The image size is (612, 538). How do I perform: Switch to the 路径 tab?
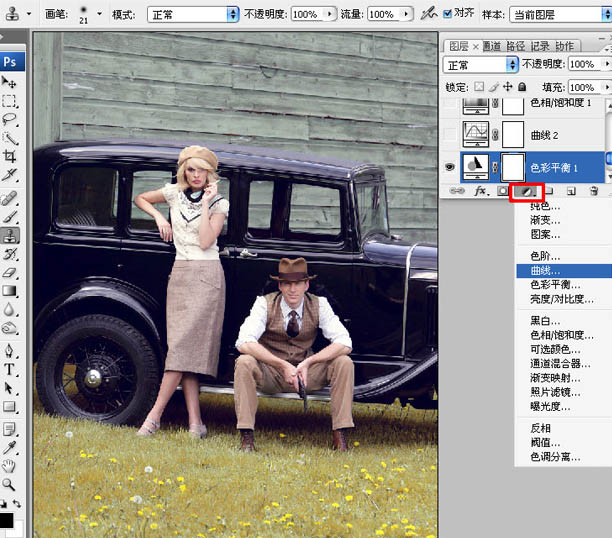pyautogui.click(x=515, y=46)
